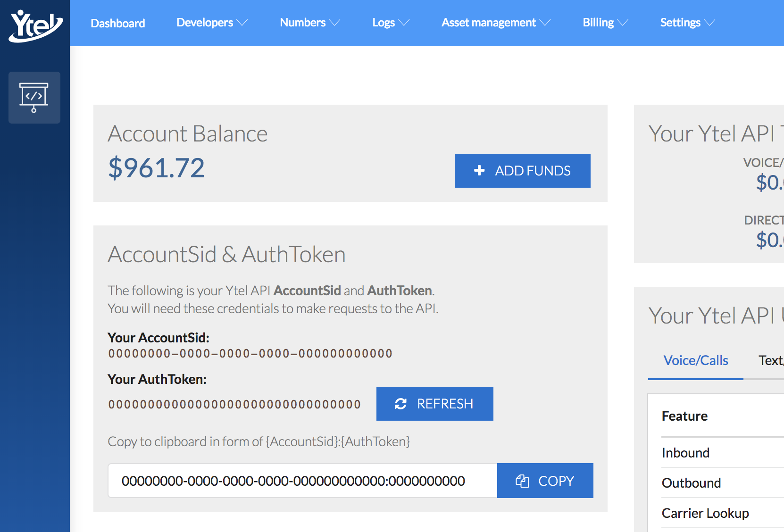Select the Voice/Calls tab
This screenshot has width=784, height=532.
point(696,360)
